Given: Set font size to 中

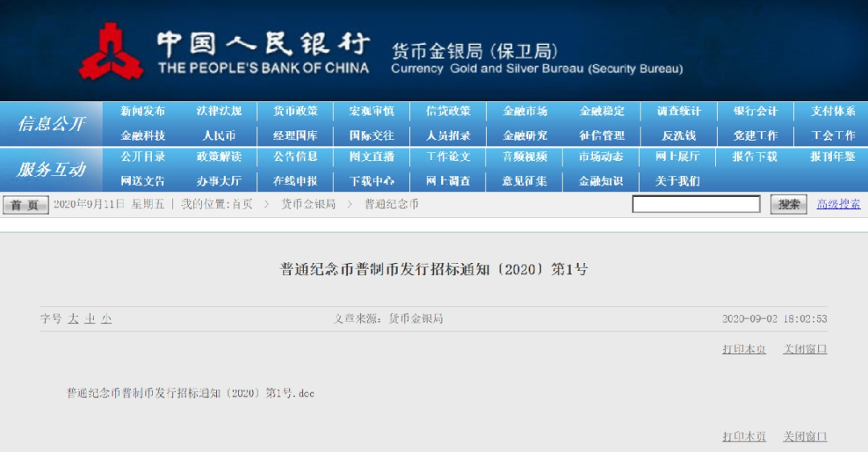Looking at the screenshot, I should [x=90, y=319].
